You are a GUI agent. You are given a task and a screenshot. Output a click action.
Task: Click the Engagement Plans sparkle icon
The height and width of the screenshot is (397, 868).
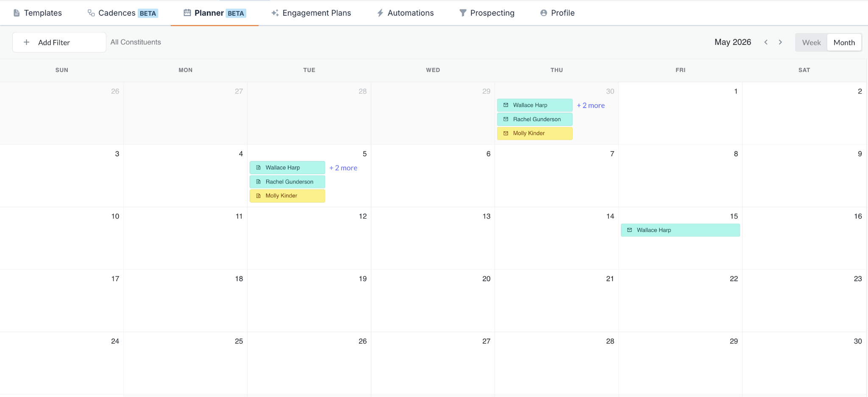tap(275, 13)
